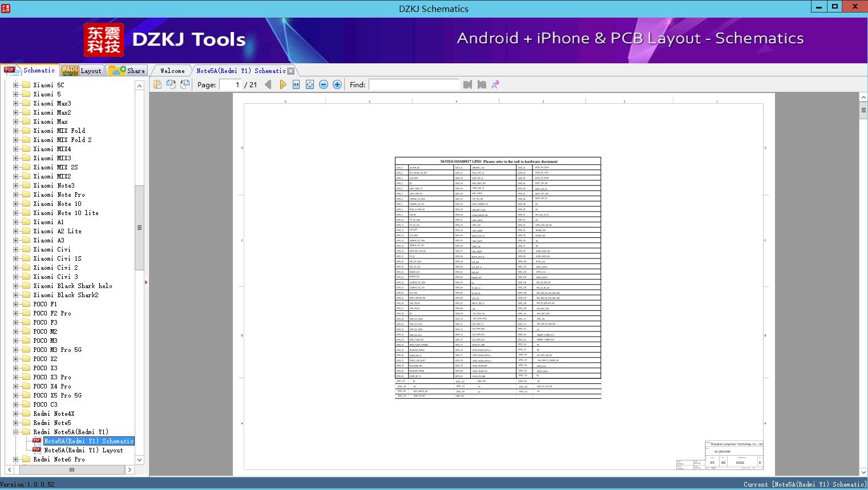868x490 pixels.
Task: Click the folder icon of Redmi Note4X
Action: point(26,414)
